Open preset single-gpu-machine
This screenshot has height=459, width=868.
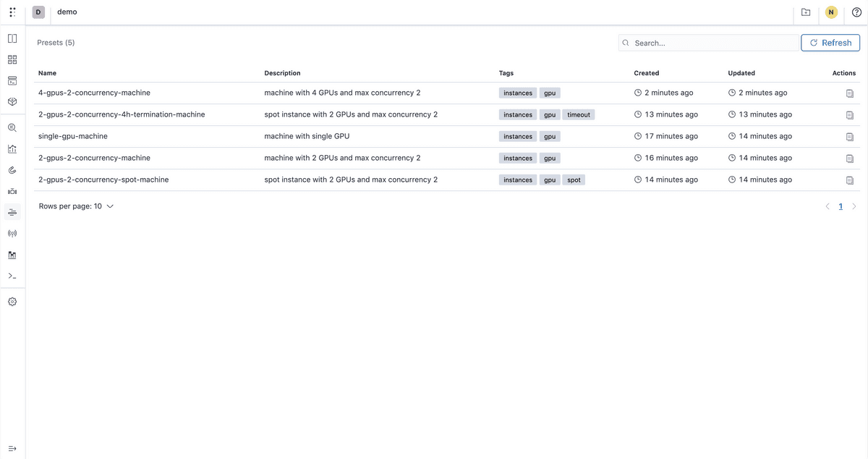pos(73,136)
